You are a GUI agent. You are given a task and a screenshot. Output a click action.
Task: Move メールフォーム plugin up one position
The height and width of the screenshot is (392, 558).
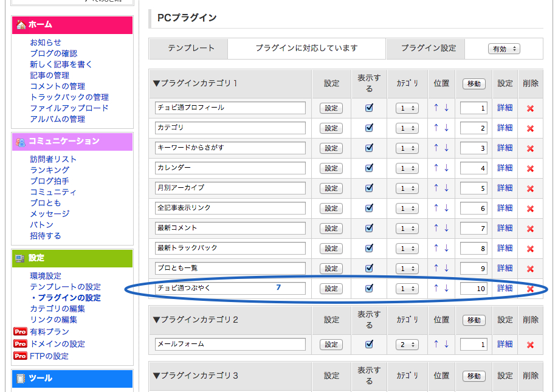pos(436,344)
